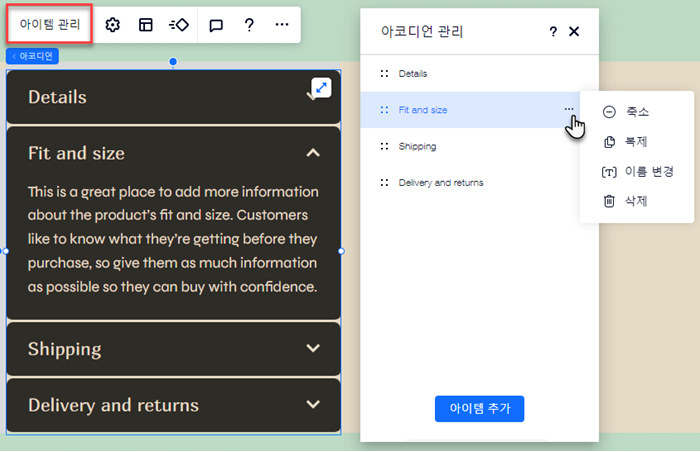Click the 아이템 관리 button

click(50, 25)
